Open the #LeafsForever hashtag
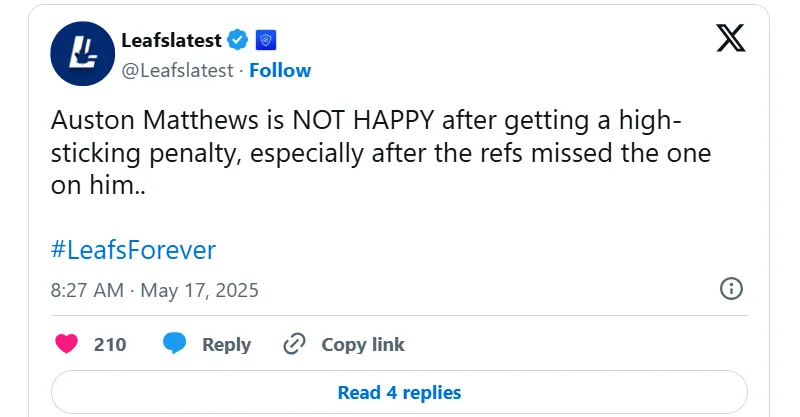Image resolution: width=800 pixels, height=417 pixels. pos(133,250)
